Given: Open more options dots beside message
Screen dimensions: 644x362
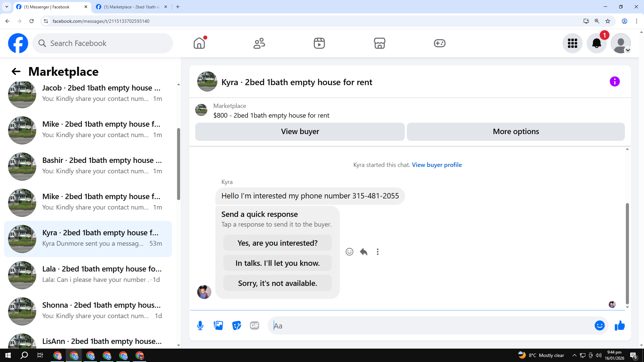Looking at the screenshot, I should pyautogui.click(x=378, y=252).
